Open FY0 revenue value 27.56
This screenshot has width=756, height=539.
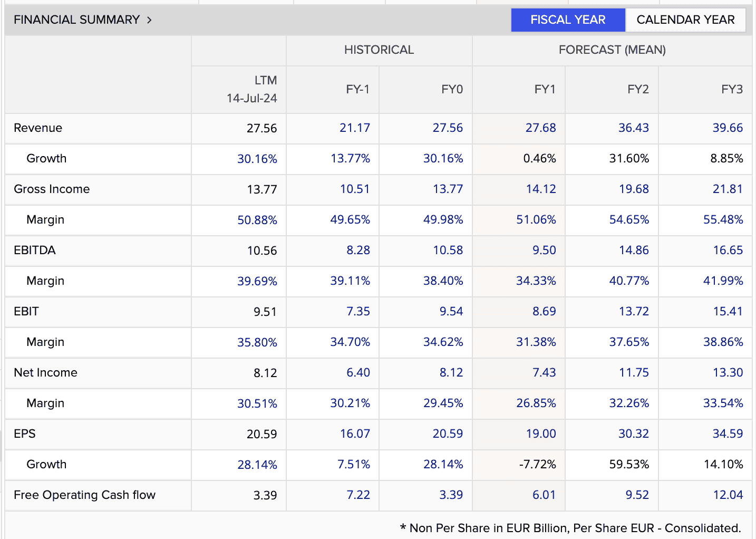[x=448, y=128]
